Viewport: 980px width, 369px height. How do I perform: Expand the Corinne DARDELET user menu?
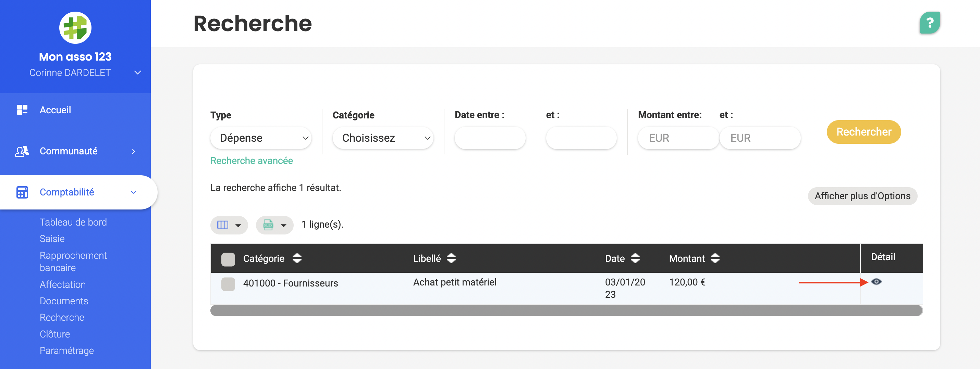(x=138, y=73)
